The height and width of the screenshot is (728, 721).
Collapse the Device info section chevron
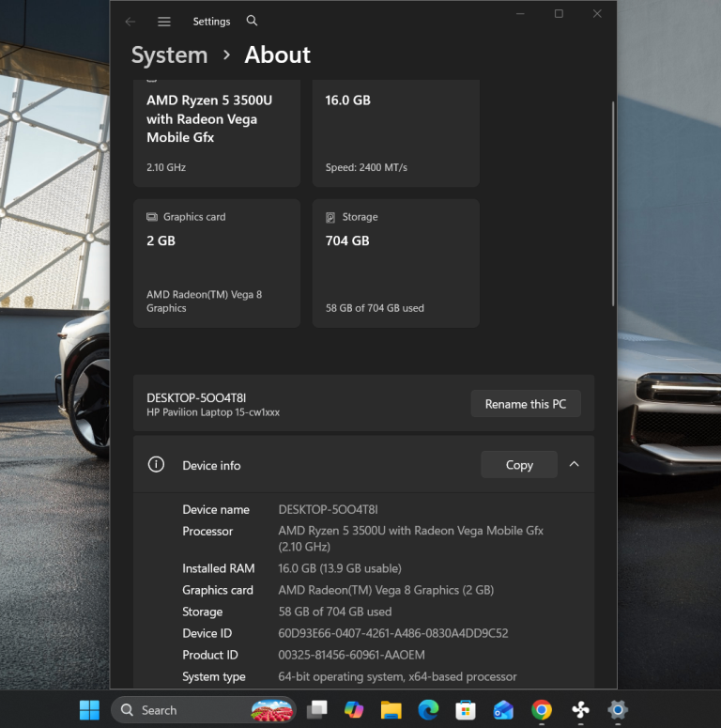574,464
